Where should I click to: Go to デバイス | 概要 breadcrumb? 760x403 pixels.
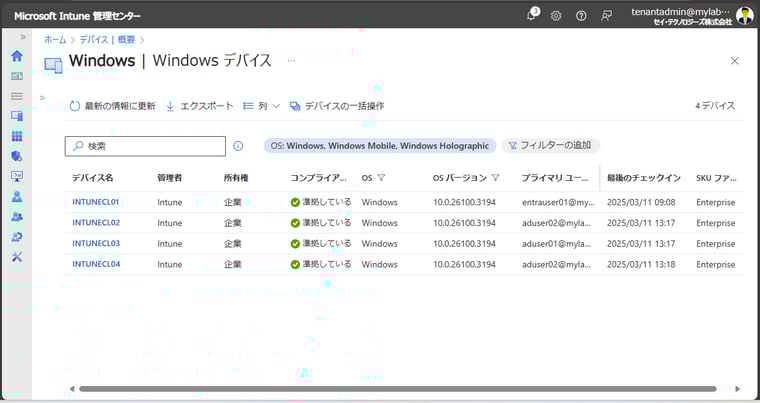(x=107, y=40)
